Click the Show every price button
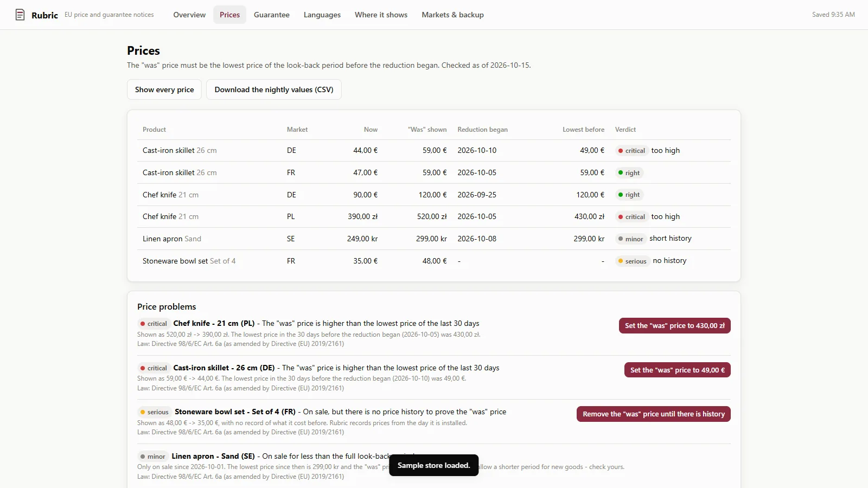Viewport: 868px width, 488px height. tap(164, 89)
